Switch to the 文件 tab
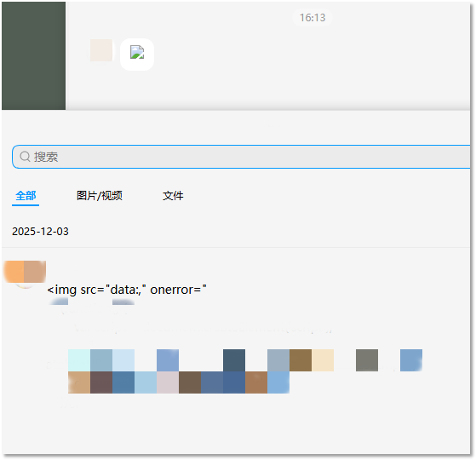 click(x=173, y=196)
